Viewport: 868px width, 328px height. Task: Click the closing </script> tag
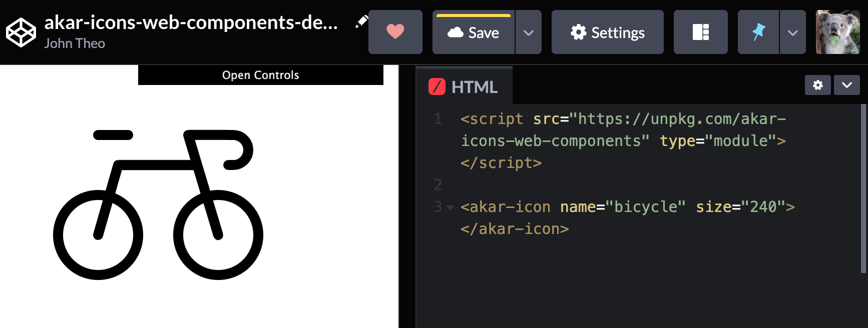click(x=501, y=163)
